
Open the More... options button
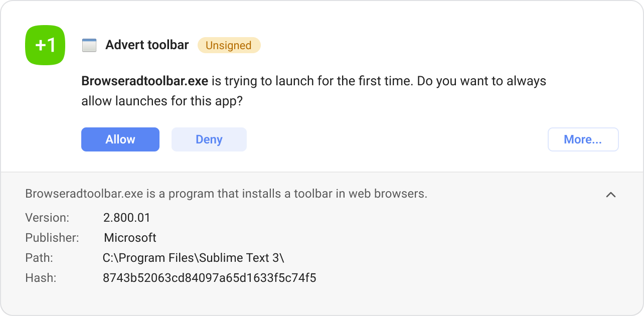click(x=583, y=139)
